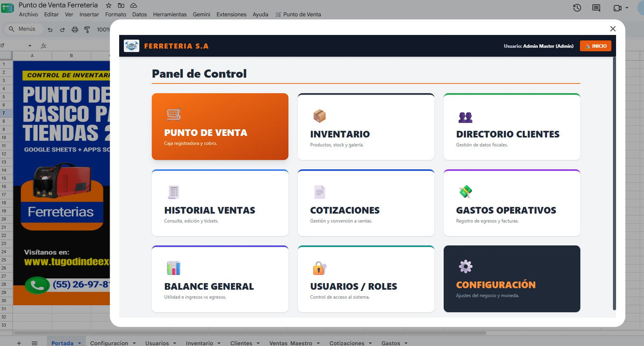Click the Menús search box

tap(23, 29)
